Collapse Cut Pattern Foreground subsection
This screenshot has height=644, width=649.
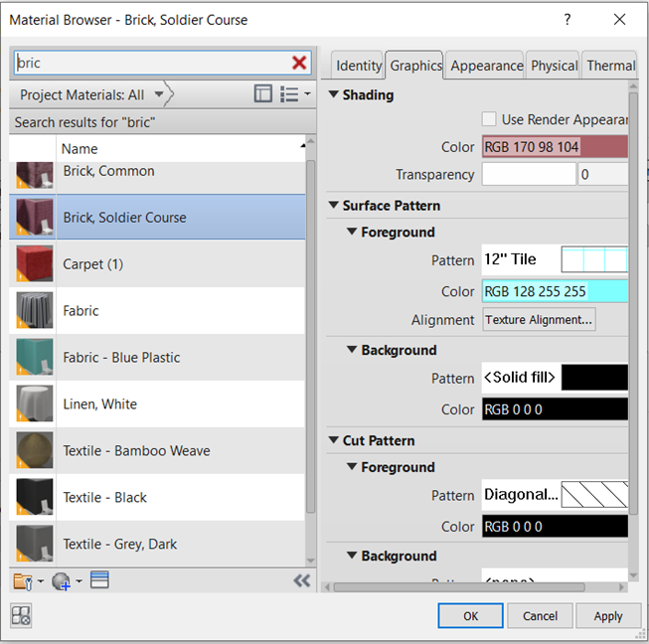coord(352,466)
